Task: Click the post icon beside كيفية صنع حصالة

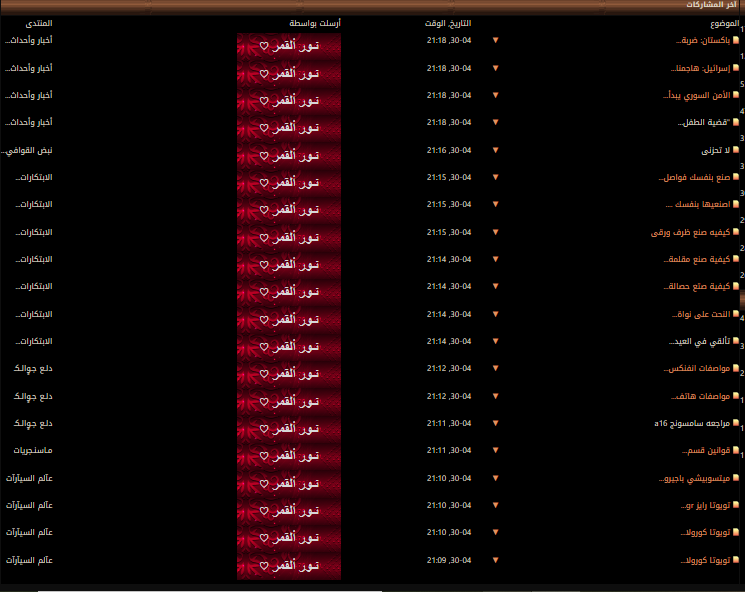Action: click(x=736, y=286)
